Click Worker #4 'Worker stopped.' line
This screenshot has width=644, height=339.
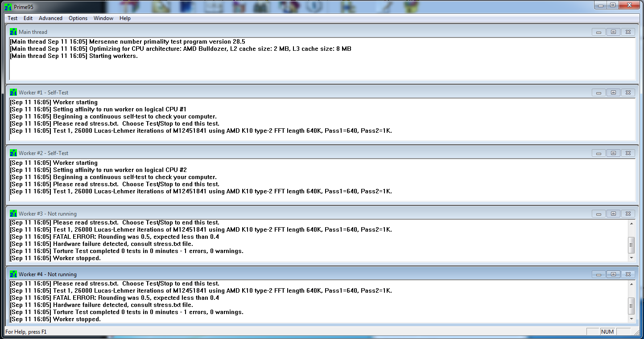pos(55,319)
